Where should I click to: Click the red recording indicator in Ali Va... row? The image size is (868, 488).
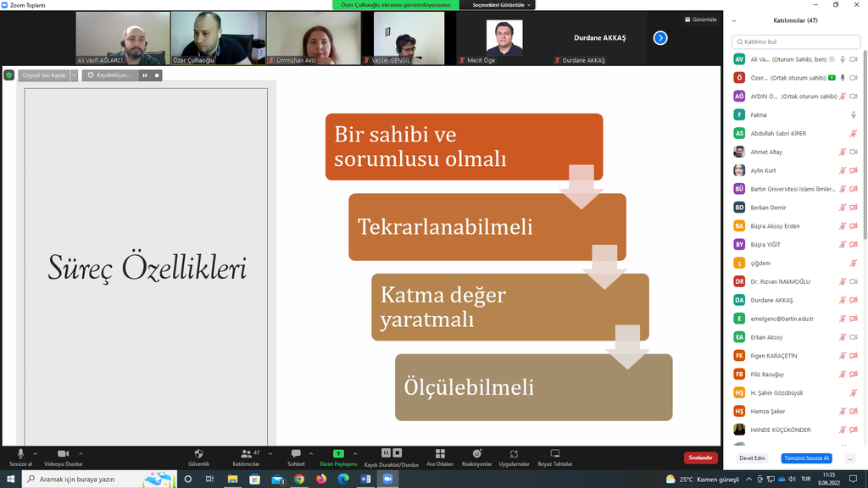coord(832,59)
